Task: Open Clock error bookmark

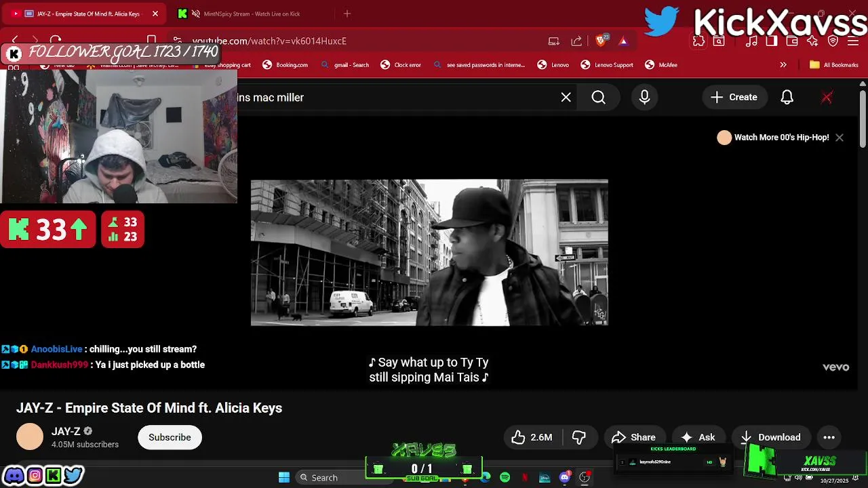Action: coord(401,65)
